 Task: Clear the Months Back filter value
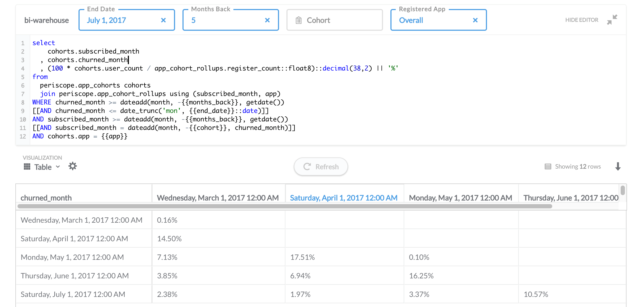tap(267, 20)
